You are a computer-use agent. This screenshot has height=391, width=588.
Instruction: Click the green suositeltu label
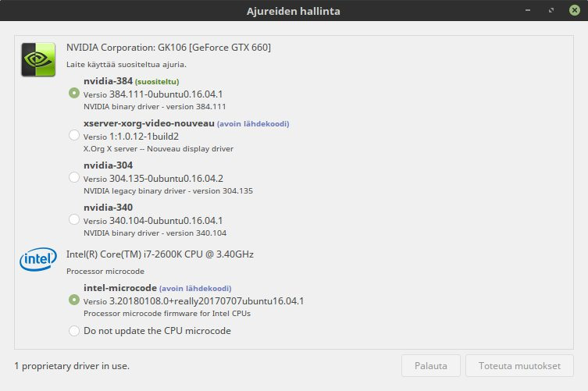pos(157,82)
